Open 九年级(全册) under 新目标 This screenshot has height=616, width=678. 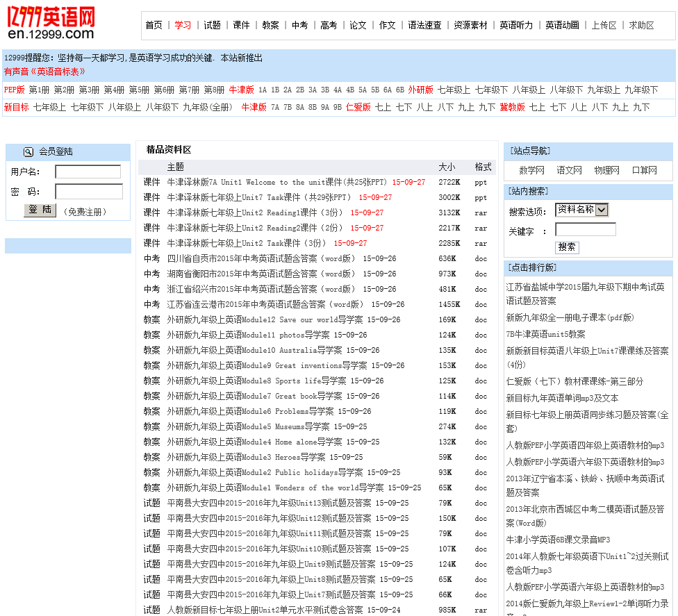[x=207, y=107]
